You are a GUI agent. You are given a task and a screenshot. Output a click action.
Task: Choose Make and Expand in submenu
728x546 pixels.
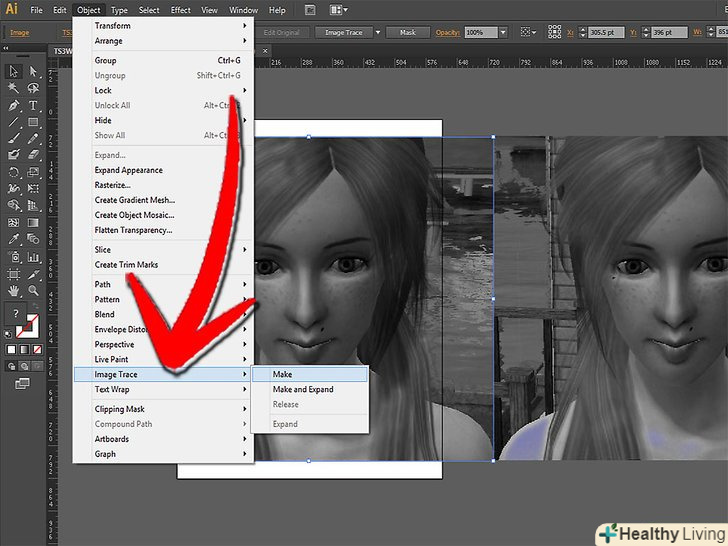pos(303,389)
